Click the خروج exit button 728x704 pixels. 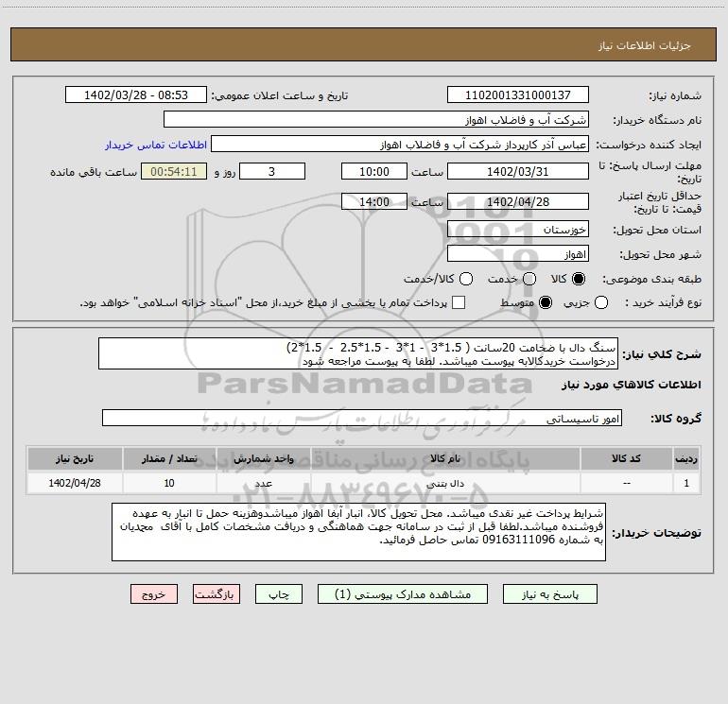[154, 594]
